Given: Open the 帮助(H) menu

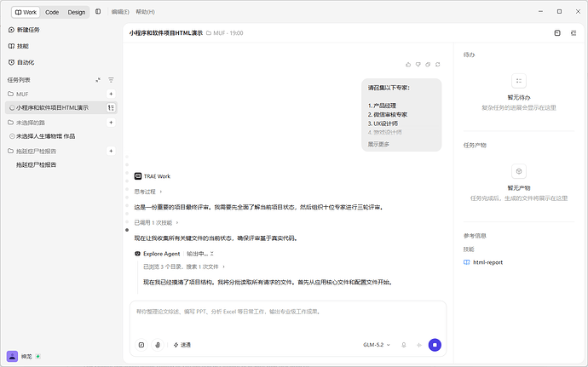Looking at the screenshot, I should [145, 12].
